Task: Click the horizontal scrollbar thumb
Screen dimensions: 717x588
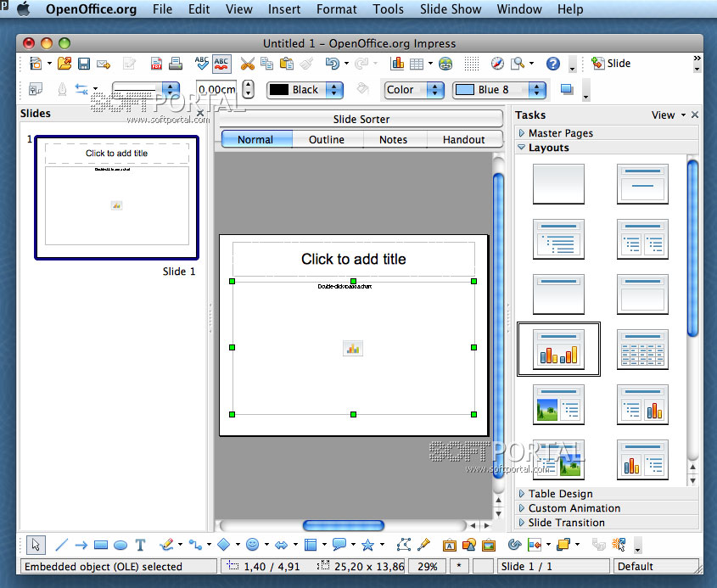Action: point(344,525)
